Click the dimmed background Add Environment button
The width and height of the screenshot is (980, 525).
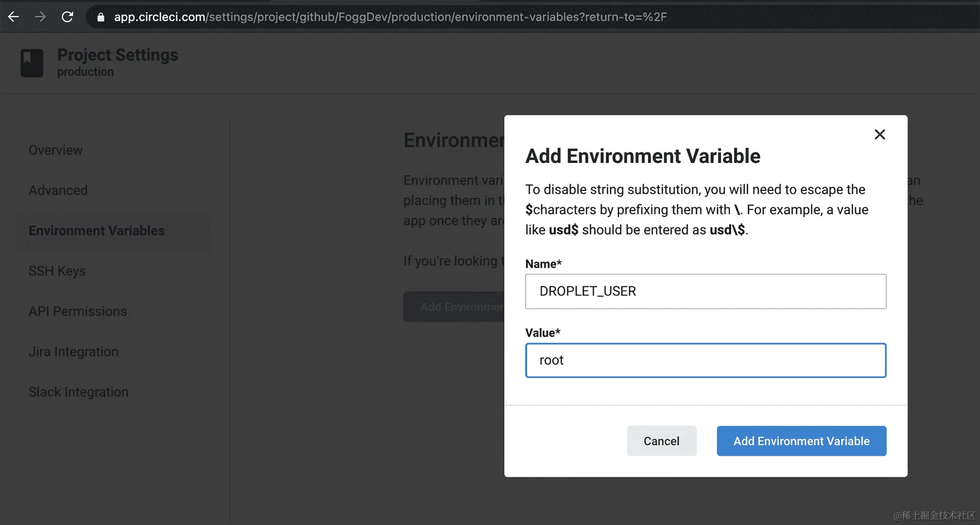[x=454, y=307]
